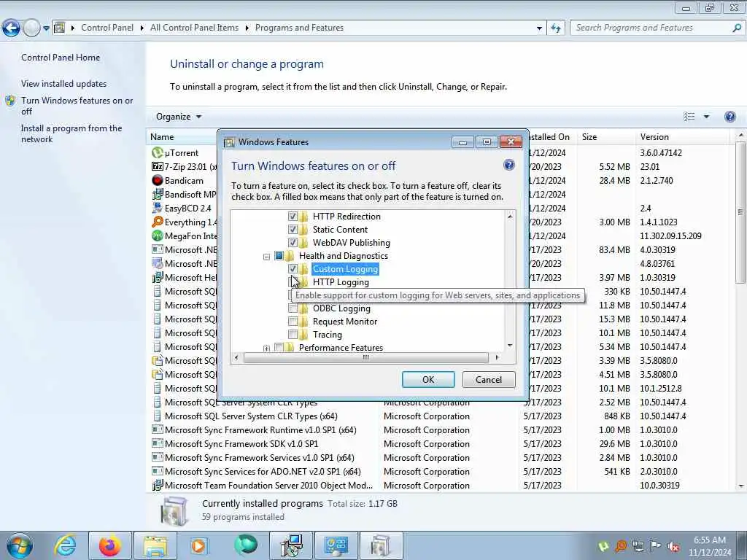This screenshot has height=560, width=747.
Task: Click the Everything search program icon
Action: [158, 222]
